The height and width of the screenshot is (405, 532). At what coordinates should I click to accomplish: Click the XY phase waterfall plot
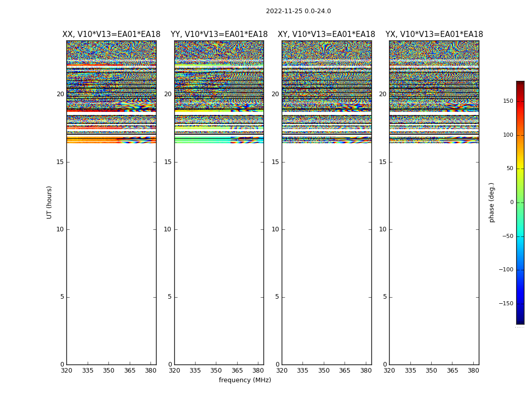(x=326, y=202)
